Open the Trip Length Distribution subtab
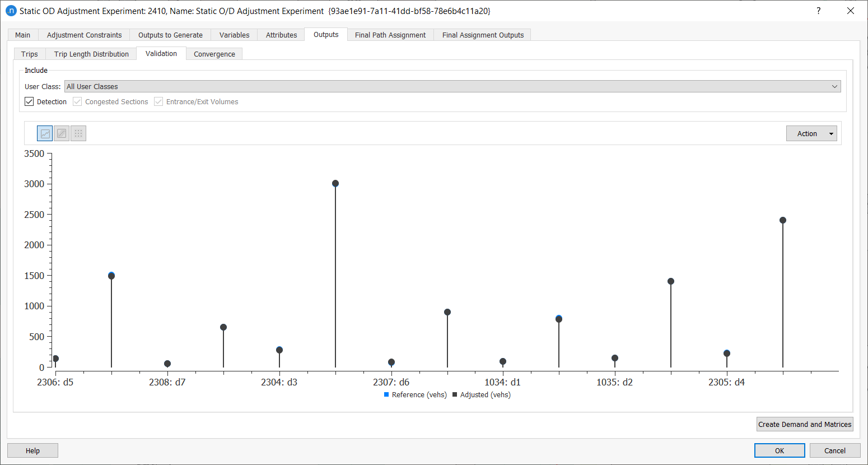Image resolution: width=868 pixels, height=465 pixels. click(91, 54)
